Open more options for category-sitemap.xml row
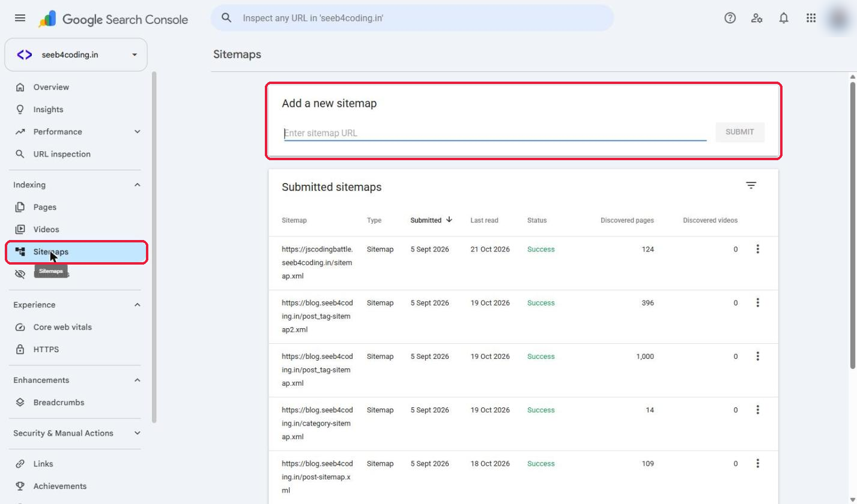The height and width of the screenshot is (504, 857). (757, 410)
